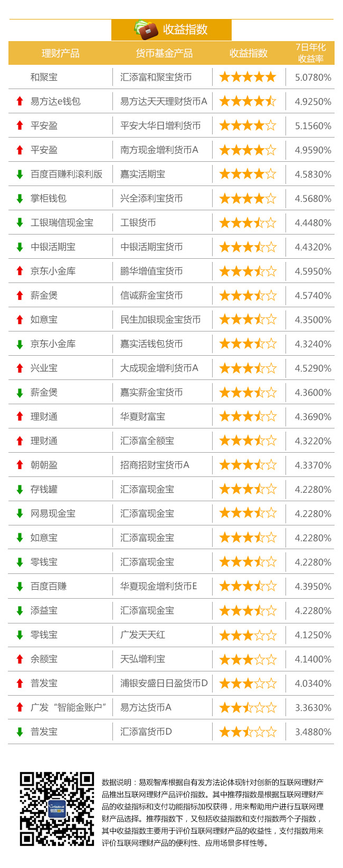Select the 货币基金产品 column header

[164, 53]
